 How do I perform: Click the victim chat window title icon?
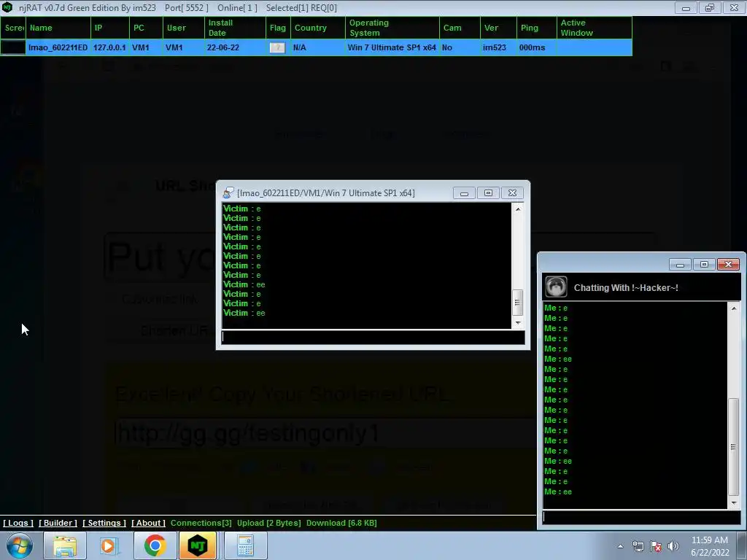[228, 192]
